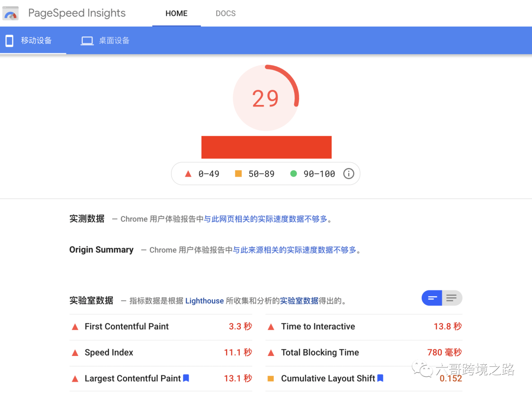Screen dimensions: 532x393
Task: Toggle the expanded metrics list view
Action: (452, 298)
